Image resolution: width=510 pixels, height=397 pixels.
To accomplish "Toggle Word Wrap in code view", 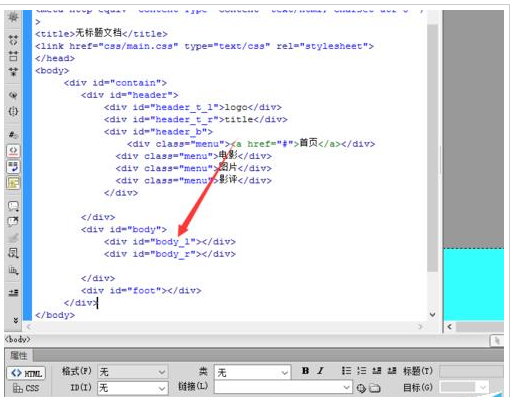I will (x=13, y=167).
